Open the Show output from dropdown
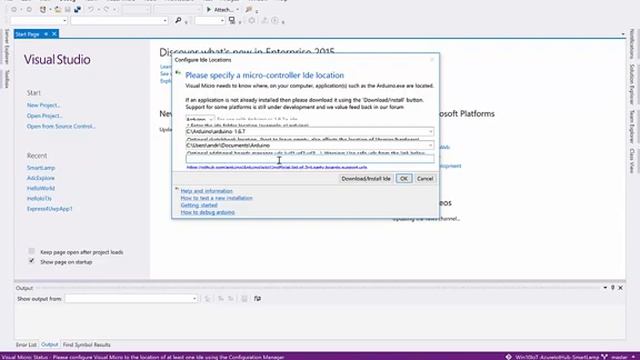The width and height of the screenshot is (640, 360). 131,299
